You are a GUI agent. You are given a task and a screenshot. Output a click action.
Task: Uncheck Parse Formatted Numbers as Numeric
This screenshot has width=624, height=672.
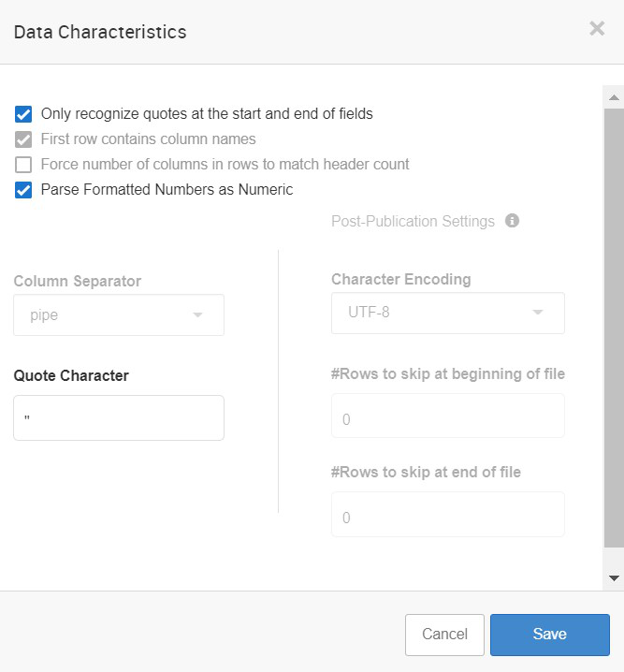pos(23,190)
